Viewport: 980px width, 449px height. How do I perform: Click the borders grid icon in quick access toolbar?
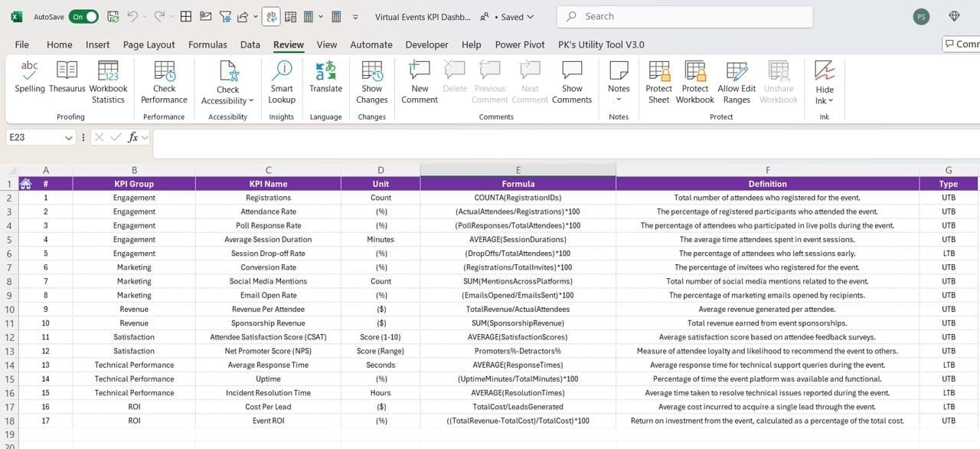[185, 16]
